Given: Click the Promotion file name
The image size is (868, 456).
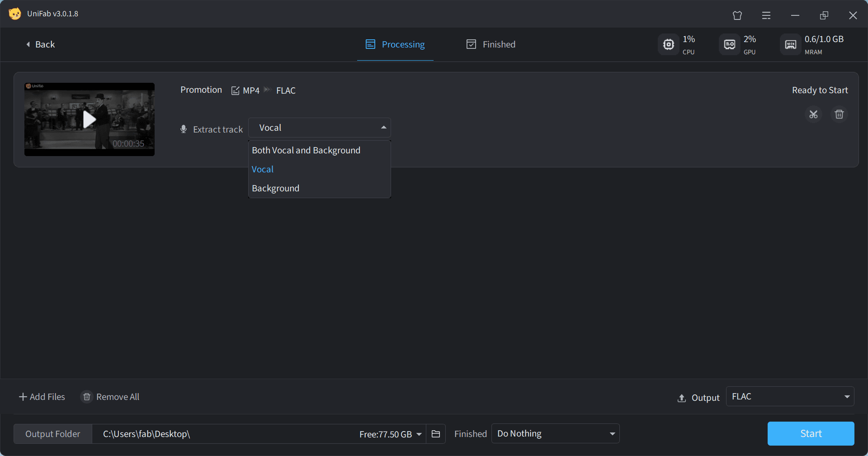Looking at the screenshot, I should (x=201, y=90).
